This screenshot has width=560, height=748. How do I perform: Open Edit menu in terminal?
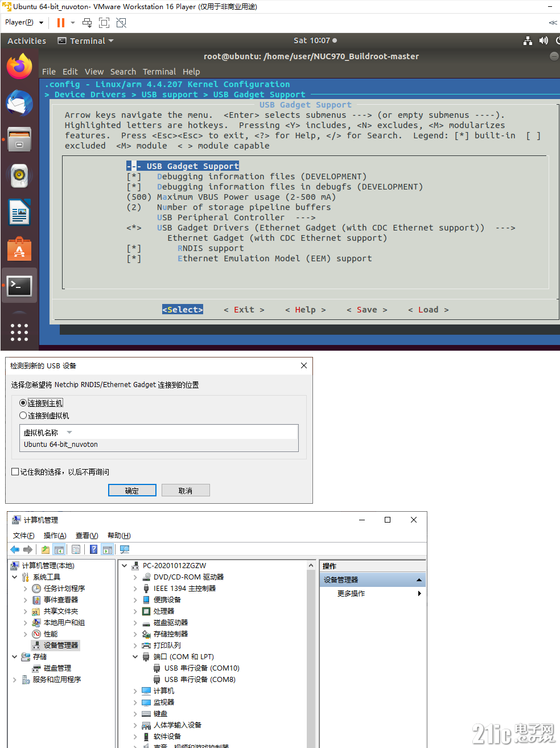click(x=70, y=72)
